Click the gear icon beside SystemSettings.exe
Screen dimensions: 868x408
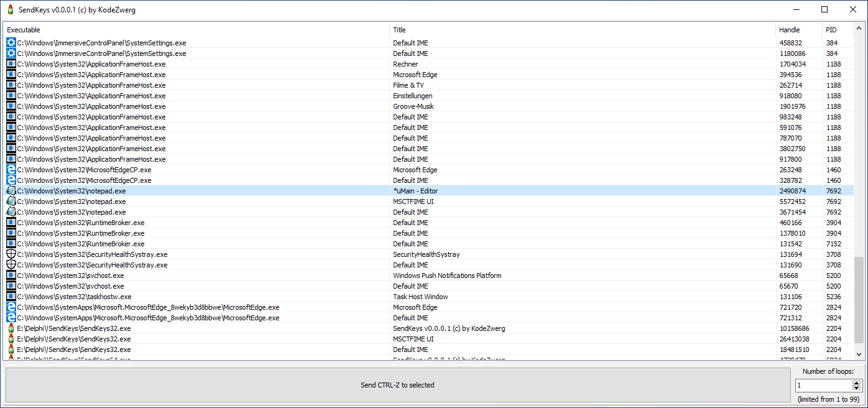coord(11,42)
